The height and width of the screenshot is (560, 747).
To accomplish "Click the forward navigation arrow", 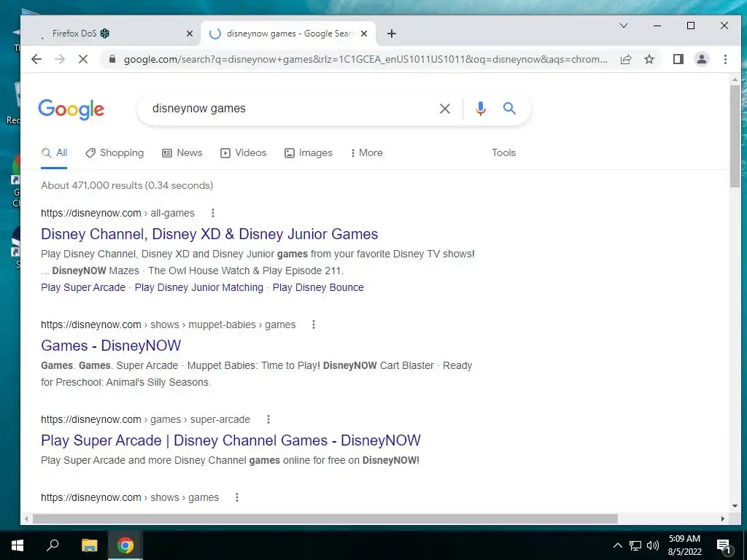I will coord(60,59).
